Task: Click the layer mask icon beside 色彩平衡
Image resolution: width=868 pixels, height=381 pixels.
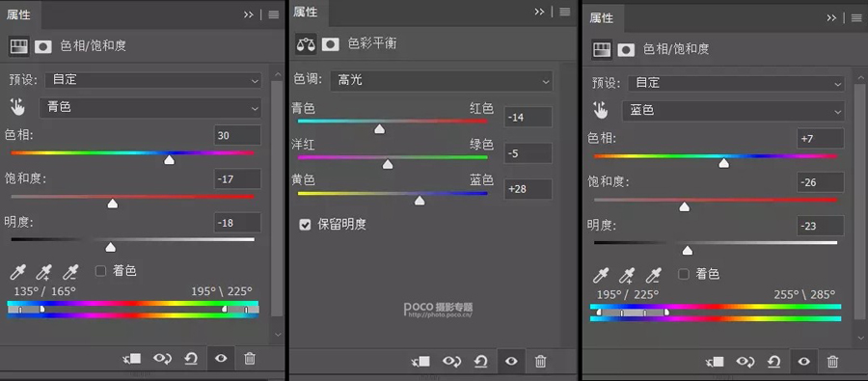Action: pyautogui.click(x=331, y=44)
